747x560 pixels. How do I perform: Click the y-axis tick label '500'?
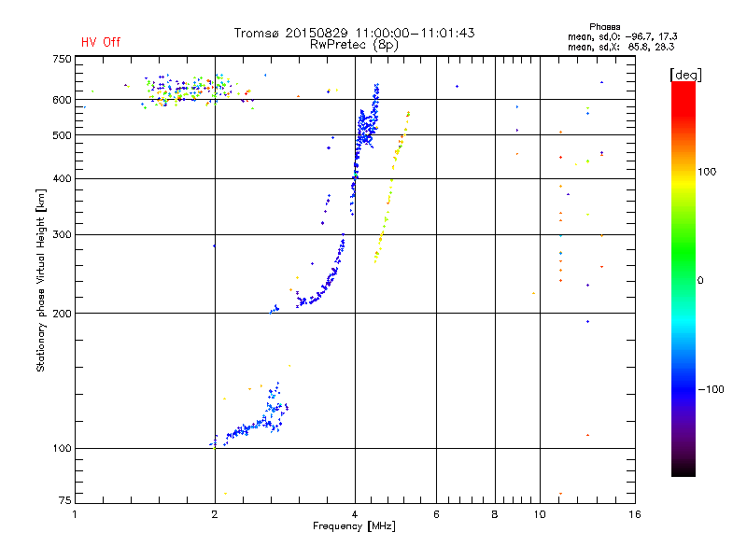(x=62, y=135)
